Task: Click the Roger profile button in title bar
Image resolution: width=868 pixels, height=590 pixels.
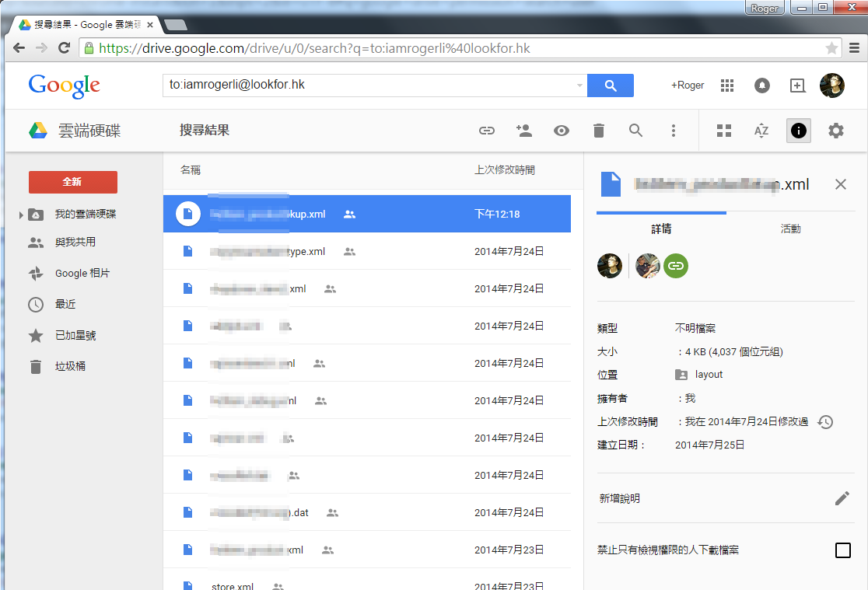Action: point(765,8)
